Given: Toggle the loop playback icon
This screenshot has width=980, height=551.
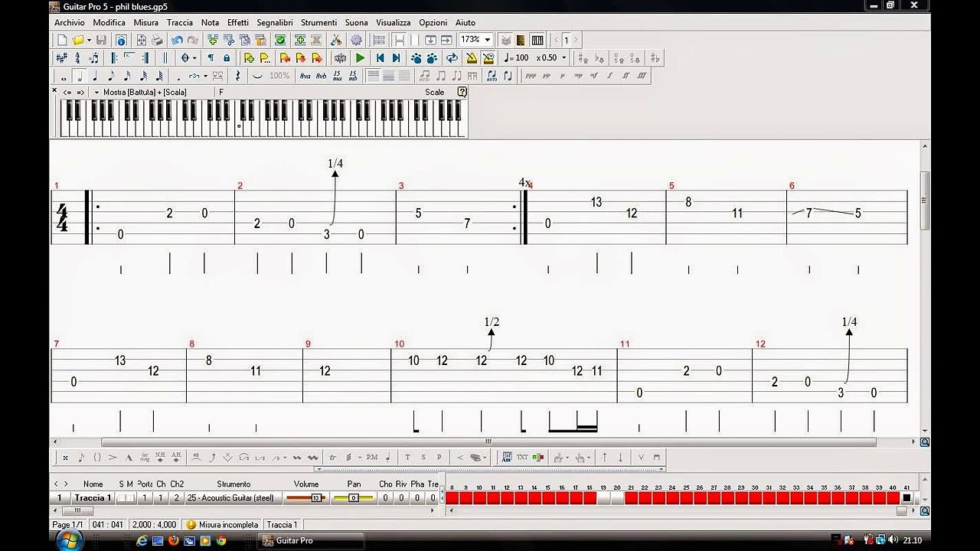Looking at the screenshot, I should [452, 58].
